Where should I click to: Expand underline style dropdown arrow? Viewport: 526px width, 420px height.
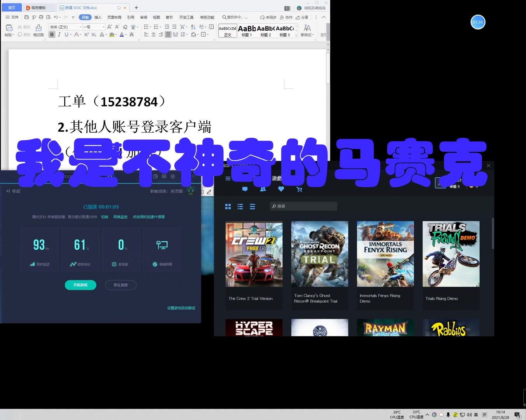pyautogui.click(x=71, y=35)
